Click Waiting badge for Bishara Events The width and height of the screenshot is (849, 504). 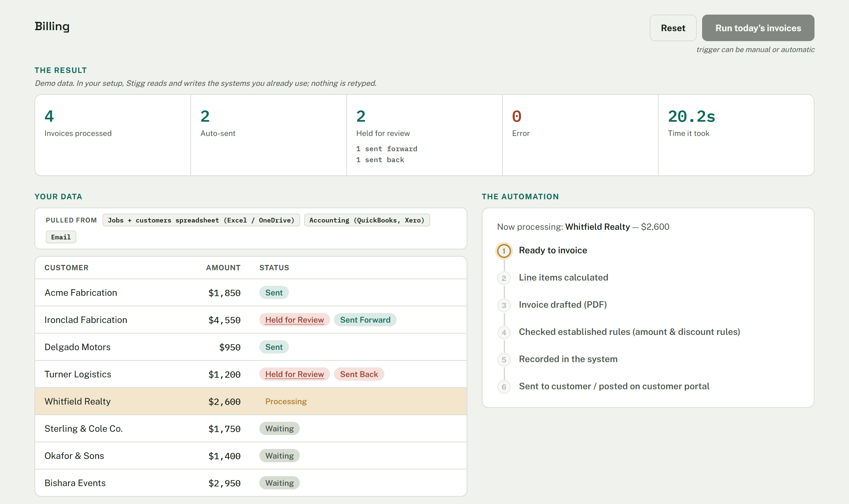pos(280,483)
